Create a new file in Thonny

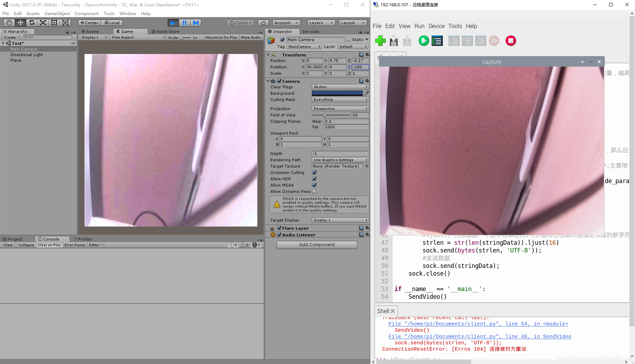[380, 41]
